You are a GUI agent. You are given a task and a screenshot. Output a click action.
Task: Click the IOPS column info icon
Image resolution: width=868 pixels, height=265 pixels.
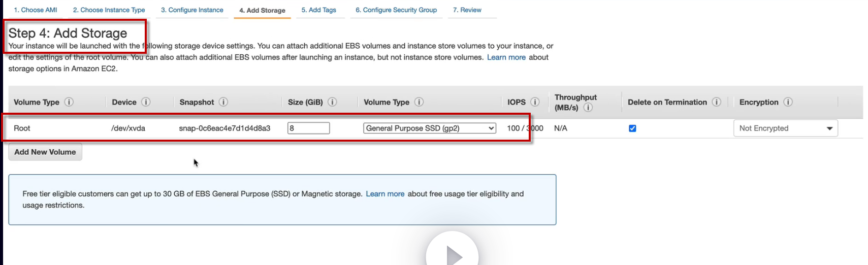535,102
